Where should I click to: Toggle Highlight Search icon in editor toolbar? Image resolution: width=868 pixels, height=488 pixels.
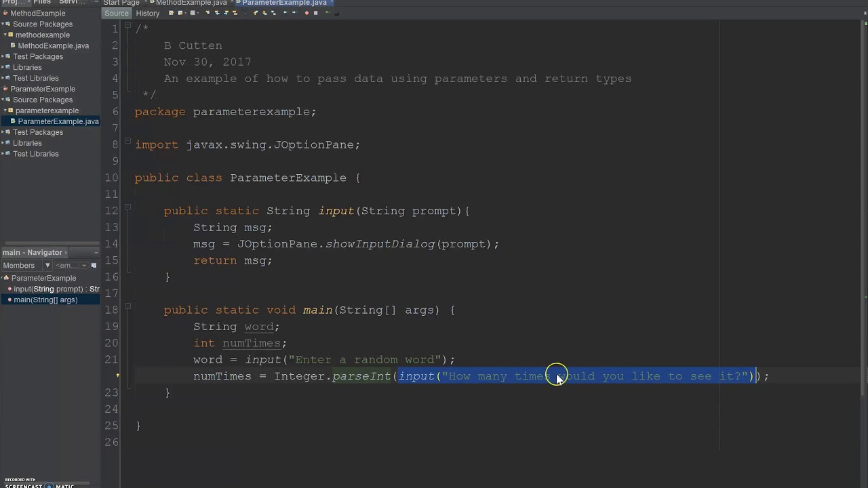pos(235,13)
